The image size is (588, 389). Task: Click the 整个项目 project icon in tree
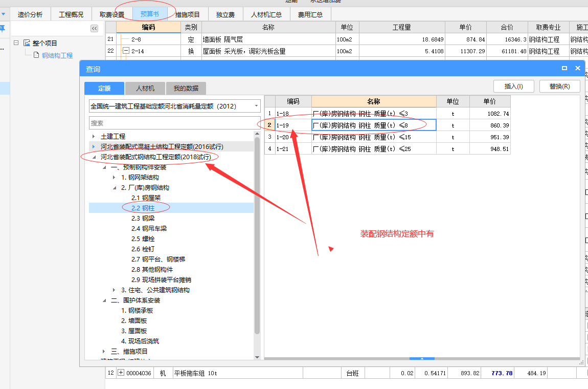27,43
